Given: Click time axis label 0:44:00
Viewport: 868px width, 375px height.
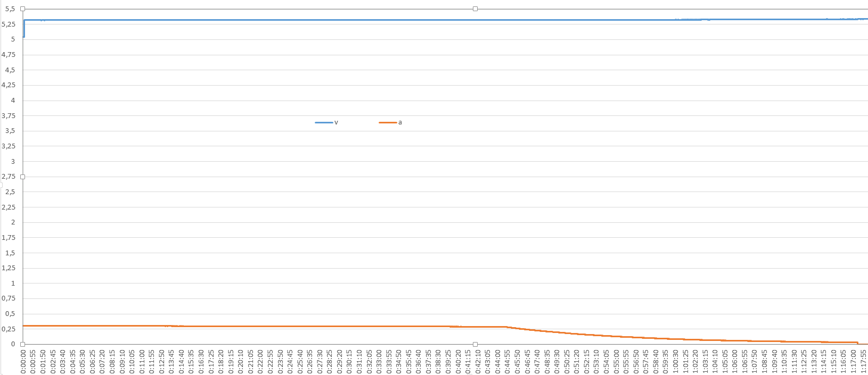Looking at the screenshot, I should (497, 362).
